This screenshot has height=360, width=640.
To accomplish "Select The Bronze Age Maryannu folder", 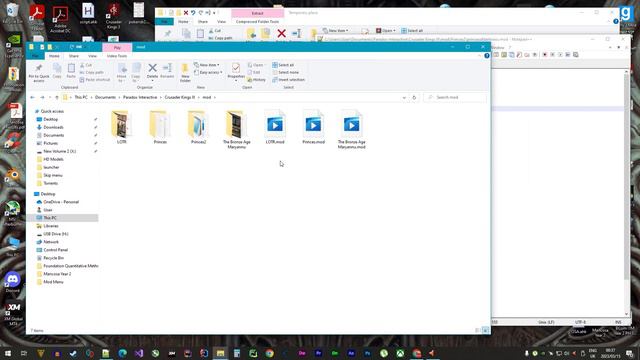I will coord(237,129).
